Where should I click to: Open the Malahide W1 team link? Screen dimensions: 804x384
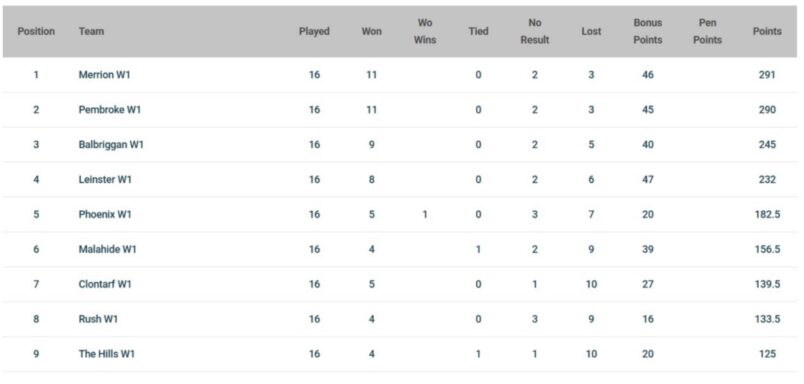(x=108, y=249)
